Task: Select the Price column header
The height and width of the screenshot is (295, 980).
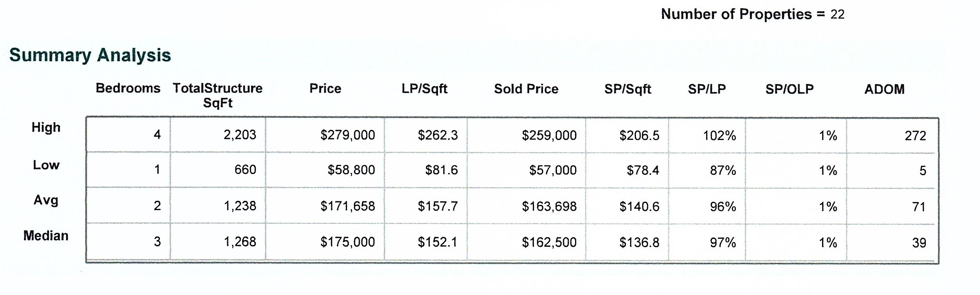Action: [325, 88]
